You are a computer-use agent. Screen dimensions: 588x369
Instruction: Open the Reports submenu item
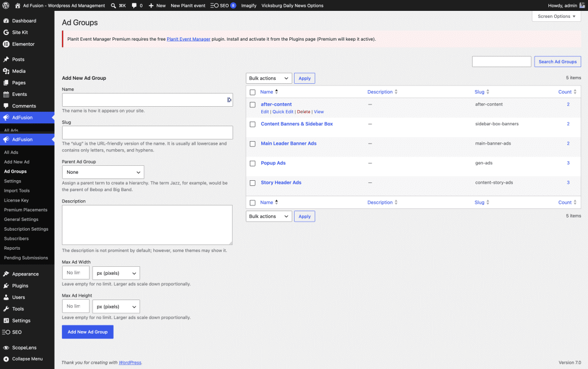(x=12, y=248)
